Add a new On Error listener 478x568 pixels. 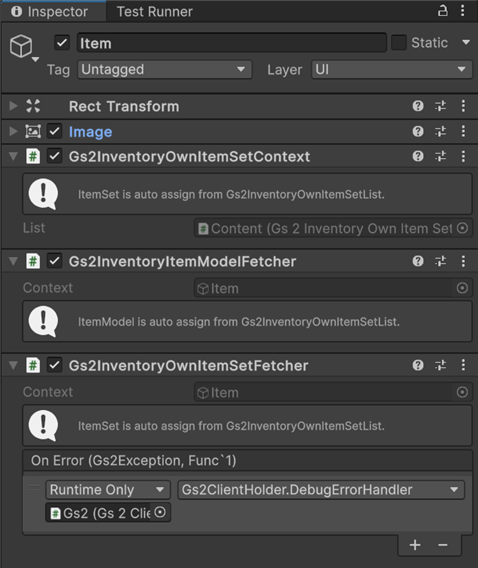(x=415, y=545)
